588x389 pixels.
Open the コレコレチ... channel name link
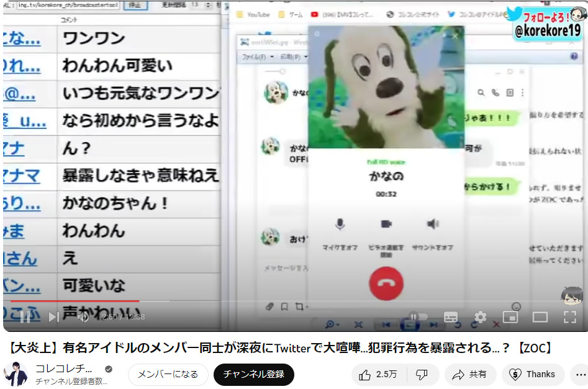tap(63, 369)
